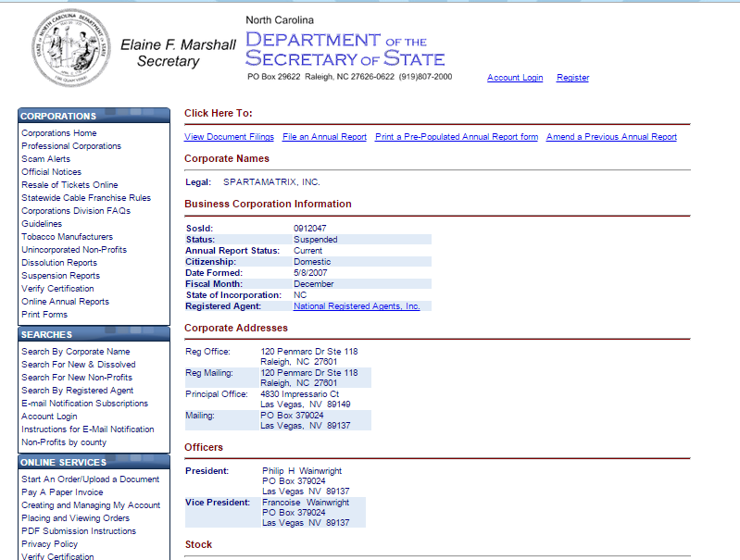The height and width of the screenshot is (560, 740).
Task: Click Account Login in Searches sidebar
Action: tap(49, 417)
